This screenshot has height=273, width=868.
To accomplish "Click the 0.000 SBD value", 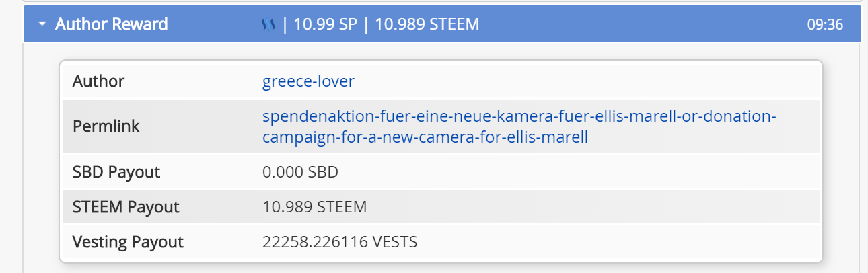I will tap(300, 171).
